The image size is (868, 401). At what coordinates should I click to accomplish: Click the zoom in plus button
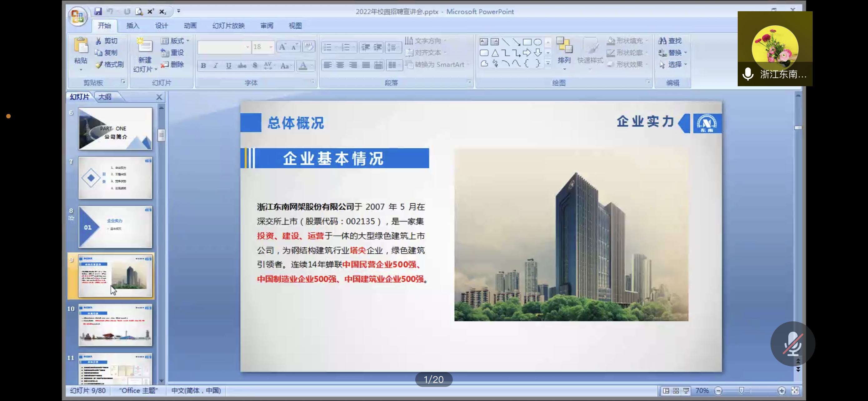coord(781,391)
